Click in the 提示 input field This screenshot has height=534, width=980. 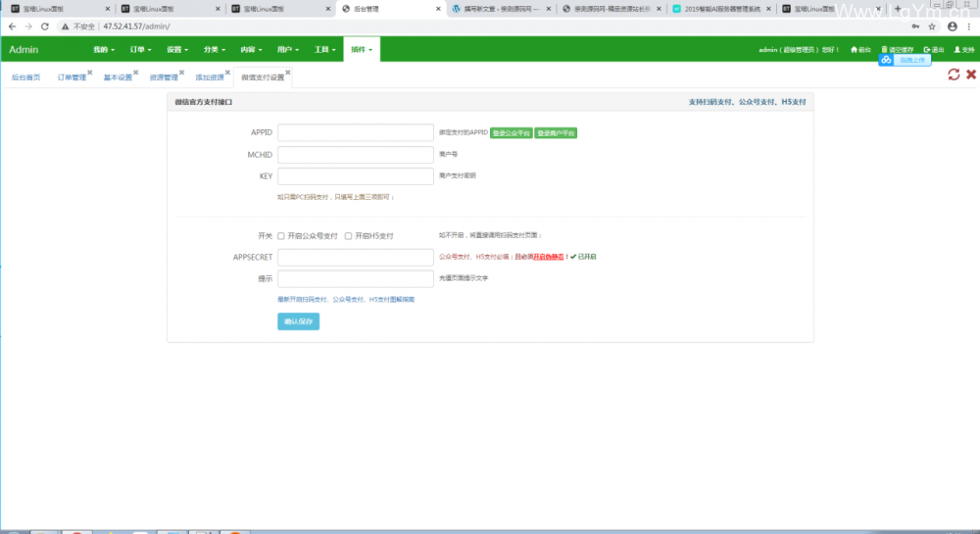tap(356, 278)
